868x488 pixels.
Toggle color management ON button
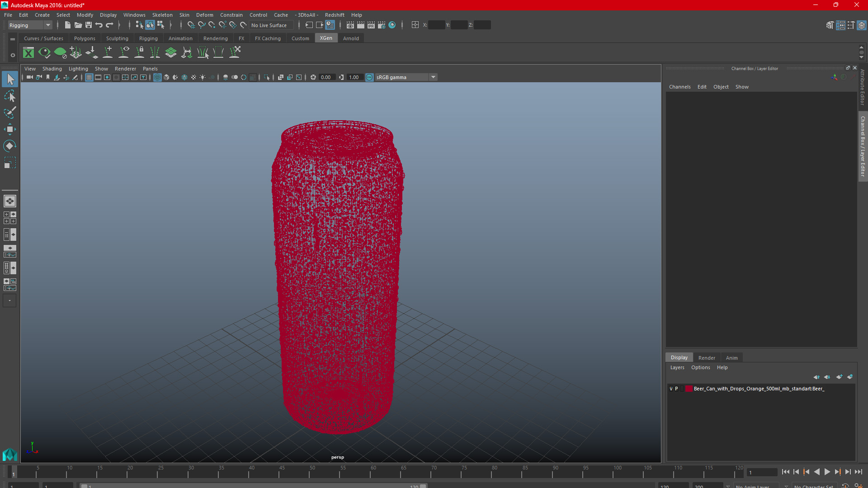369,77
